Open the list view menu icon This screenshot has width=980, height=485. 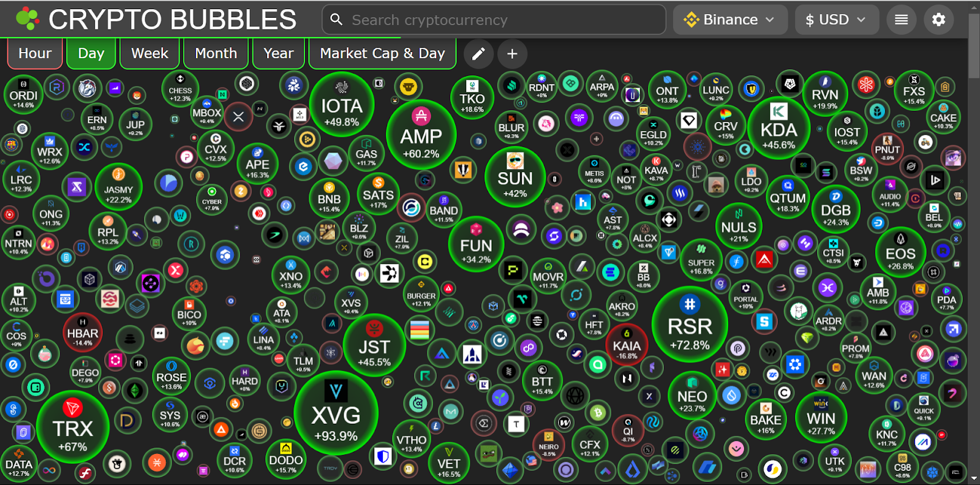pos(901,20)
